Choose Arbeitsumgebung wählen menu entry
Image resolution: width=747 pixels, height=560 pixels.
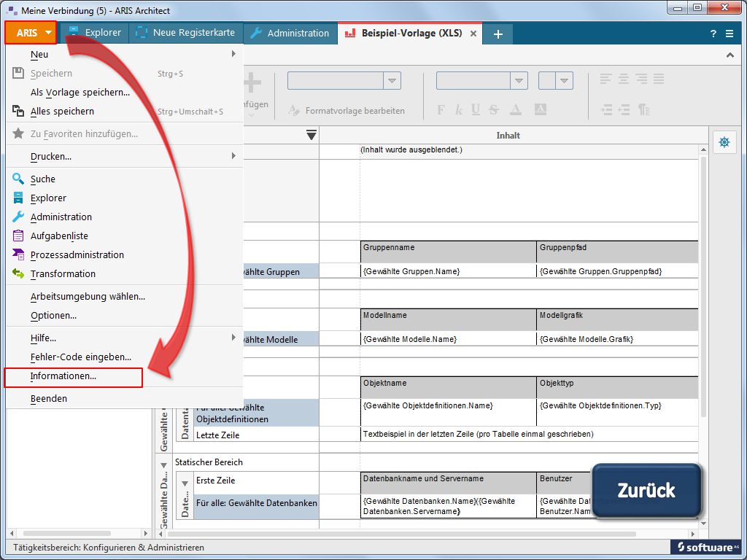(x=124, y=296)
